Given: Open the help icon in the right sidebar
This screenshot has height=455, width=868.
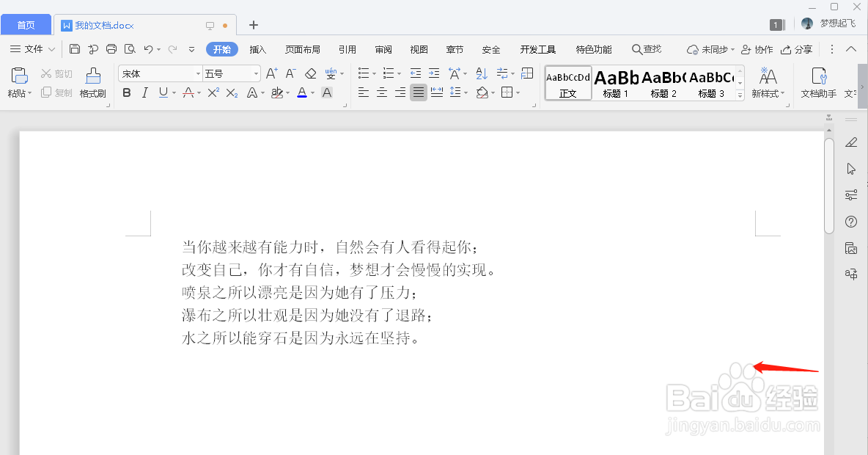Looking at the screenshot, I should click(x=851, y=221).
